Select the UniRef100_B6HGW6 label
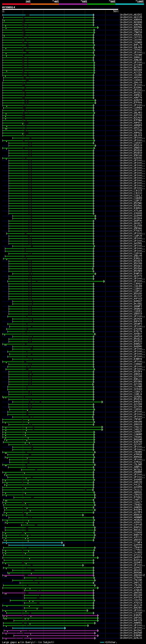 131,572
